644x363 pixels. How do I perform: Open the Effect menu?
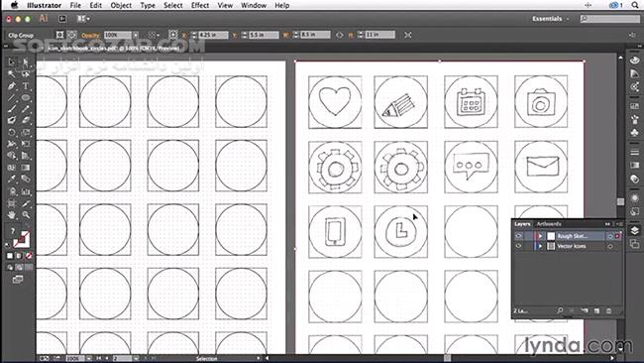click(200, 5)
